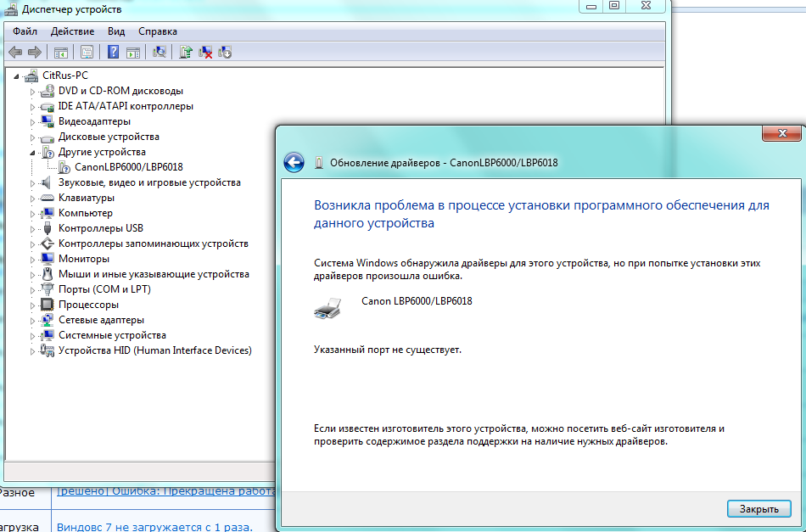806x532 pixels.
Task: Click the Disable device icon with down arrow
Action: point(225,52)
